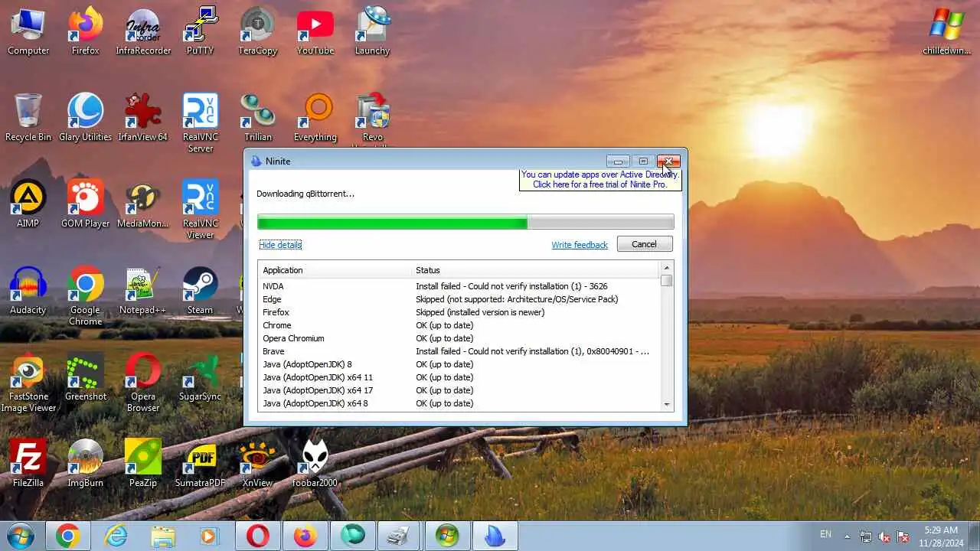This screenshot has height=551, width=980.
Task: Select the YouTube desktop shortcut
Action: click(x=315, y=31)
